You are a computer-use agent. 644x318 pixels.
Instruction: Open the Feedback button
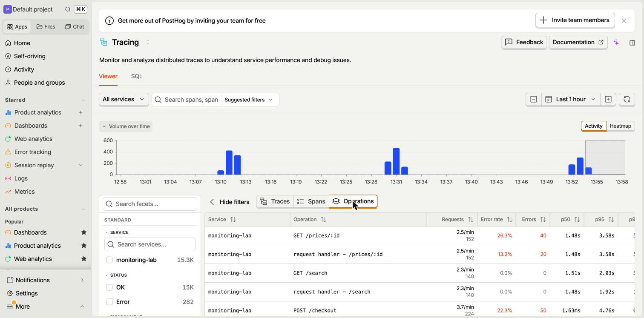pyautogui.click(x=524, y=43)
